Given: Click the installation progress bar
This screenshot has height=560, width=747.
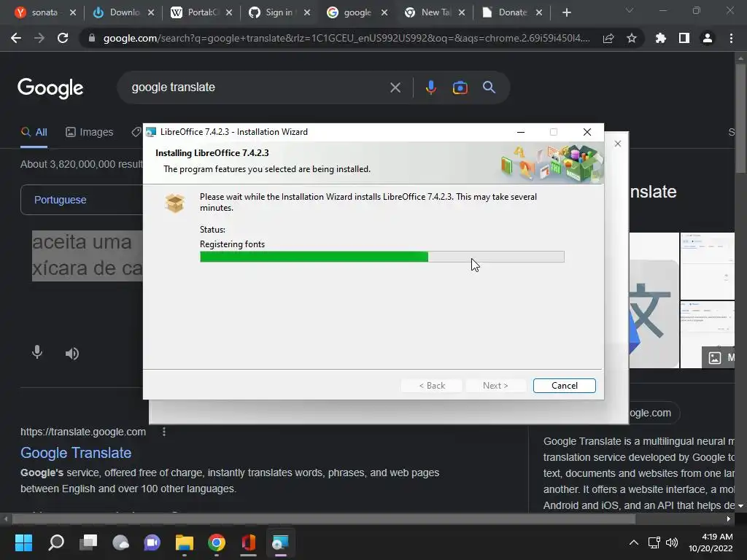Looking at the screenshot, I should coord(382,257).
